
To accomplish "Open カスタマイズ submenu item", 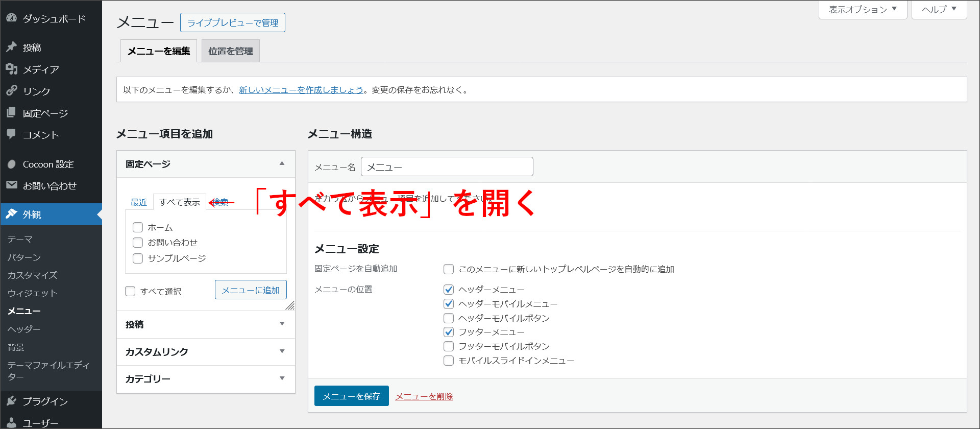I will pos(32,275).
